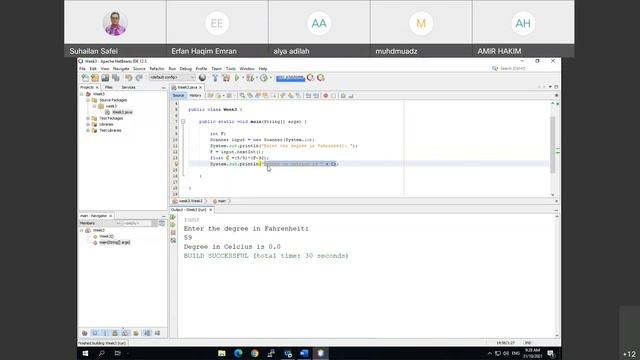Viewport: 640px width, 360px height.
Task: Click the lightbulb hint on line 14
Action: coord(176,164)
